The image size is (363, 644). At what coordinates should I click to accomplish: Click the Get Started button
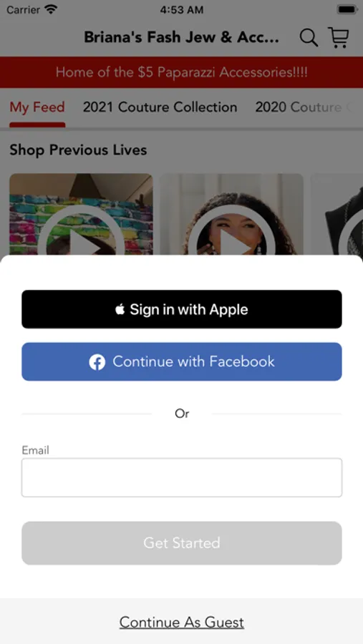(x=182, y=543)
